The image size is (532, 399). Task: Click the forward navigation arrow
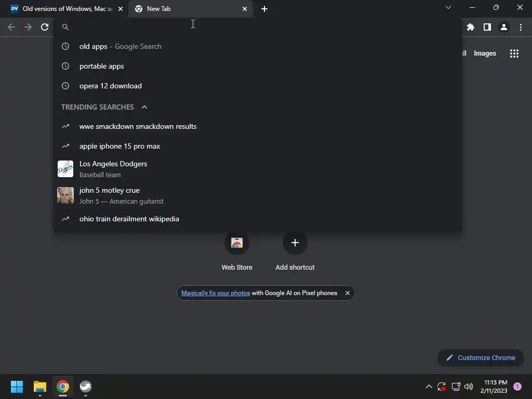pos(28,27)
